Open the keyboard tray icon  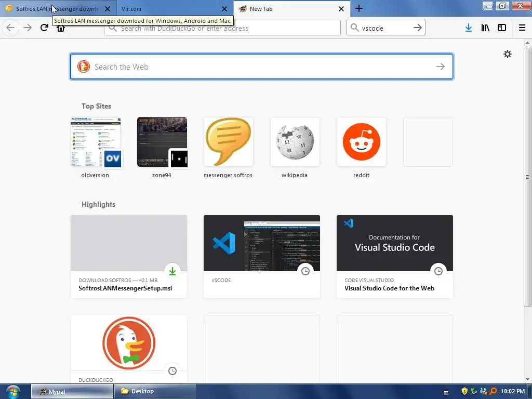[x=446, y=392]
